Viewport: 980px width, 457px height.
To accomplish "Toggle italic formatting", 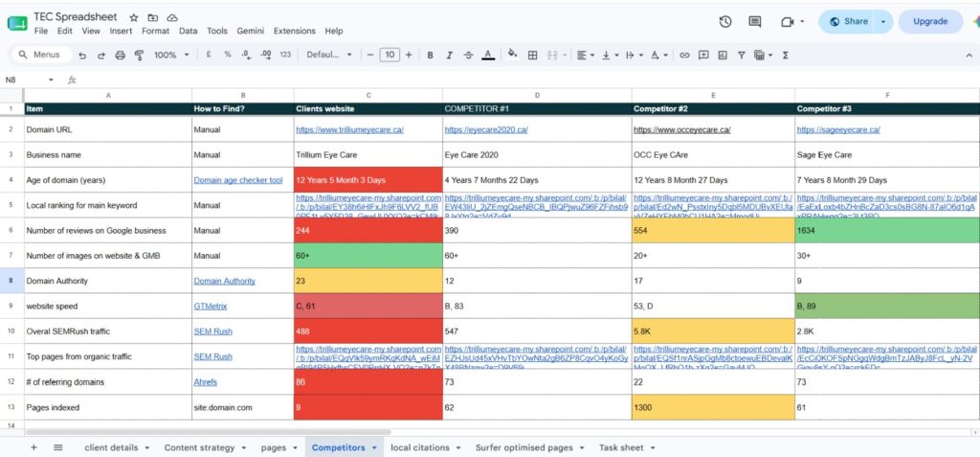I will [449, 56].
